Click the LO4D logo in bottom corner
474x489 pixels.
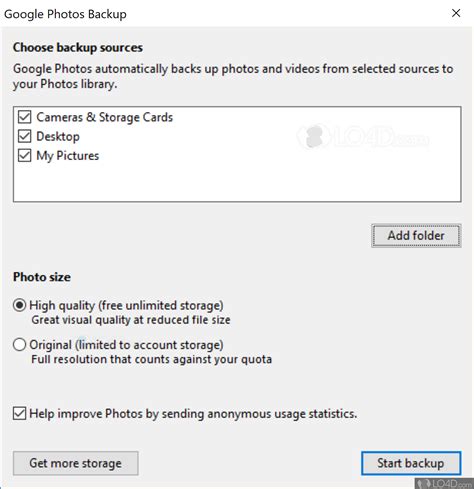(x=444, y=483)
